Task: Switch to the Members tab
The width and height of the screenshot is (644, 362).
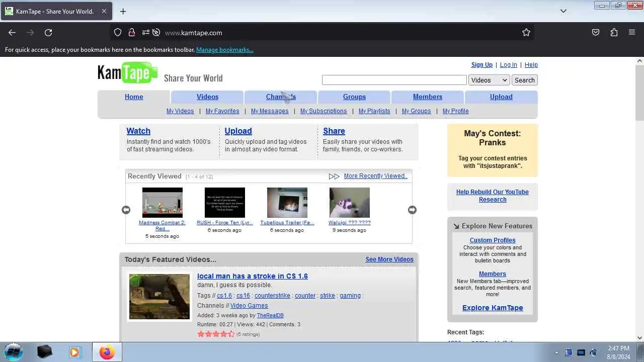Action: click(428, 97)
